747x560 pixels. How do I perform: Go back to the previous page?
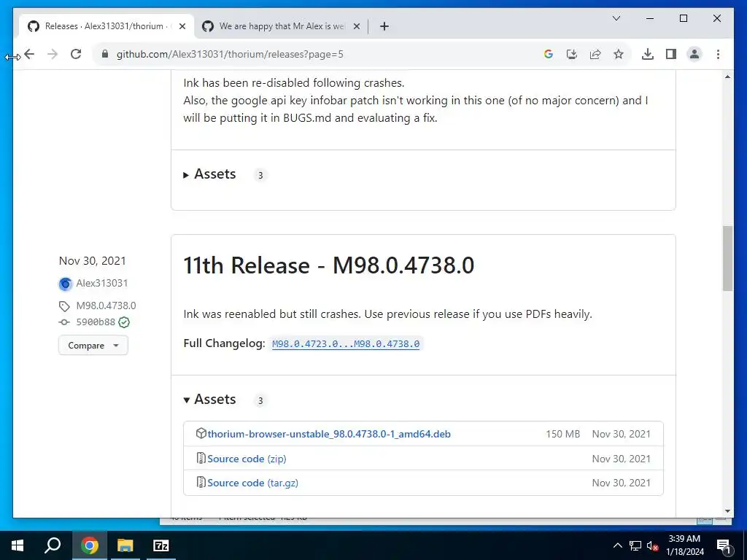[x=29, y=54]
